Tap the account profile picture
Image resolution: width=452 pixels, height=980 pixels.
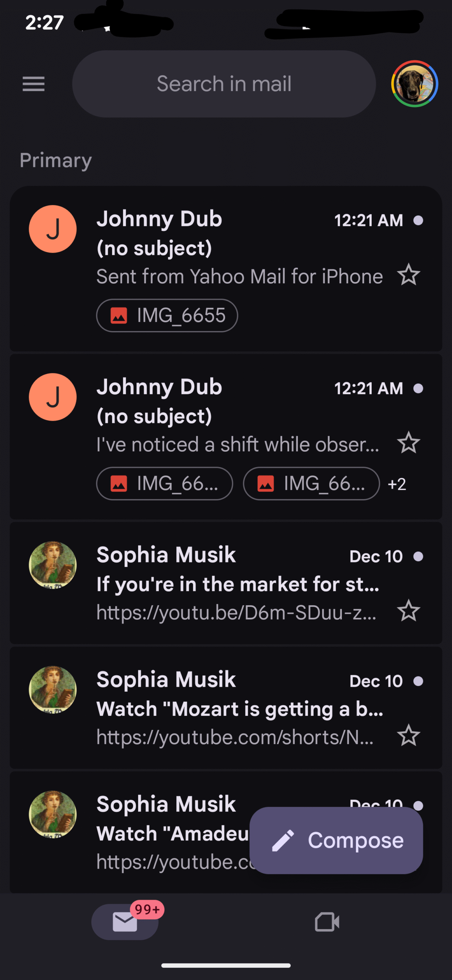coord(414,84)
